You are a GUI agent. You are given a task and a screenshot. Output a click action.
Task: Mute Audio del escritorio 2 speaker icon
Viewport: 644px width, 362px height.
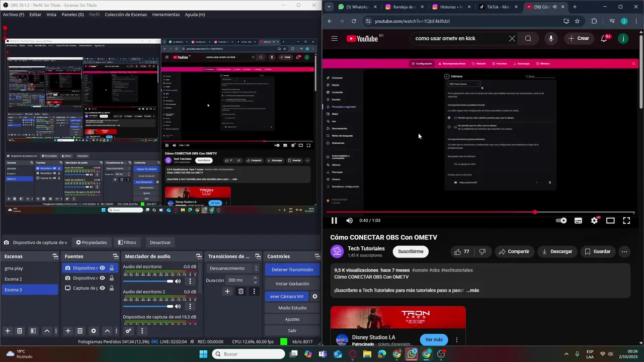point(178,306)
